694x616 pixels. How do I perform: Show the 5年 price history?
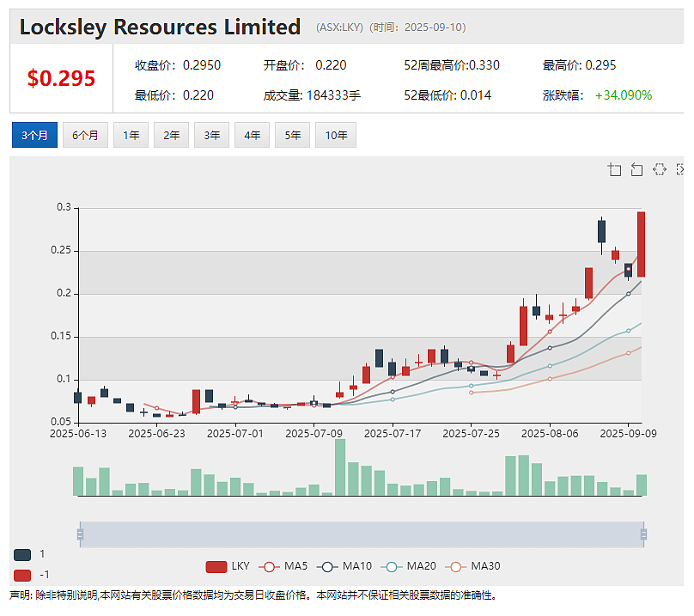292,135
